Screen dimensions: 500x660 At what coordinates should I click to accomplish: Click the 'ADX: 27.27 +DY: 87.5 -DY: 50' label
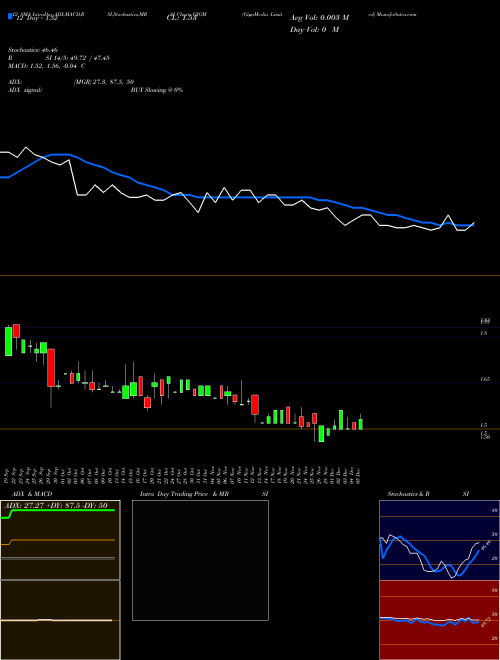[56, 505]
